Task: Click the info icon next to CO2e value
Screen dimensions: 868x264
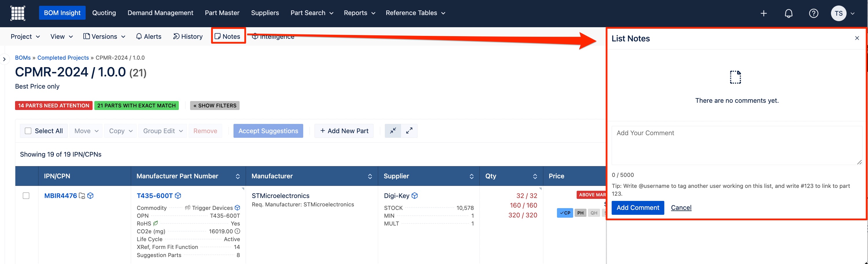Action: [x=237, y=231]
